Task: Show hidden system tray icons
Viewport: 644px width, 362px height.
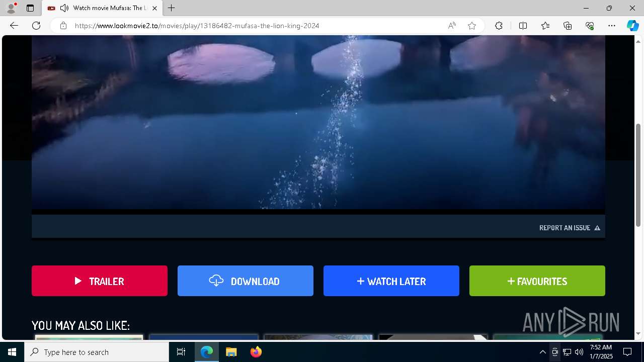Action: (x=542, y=352)
